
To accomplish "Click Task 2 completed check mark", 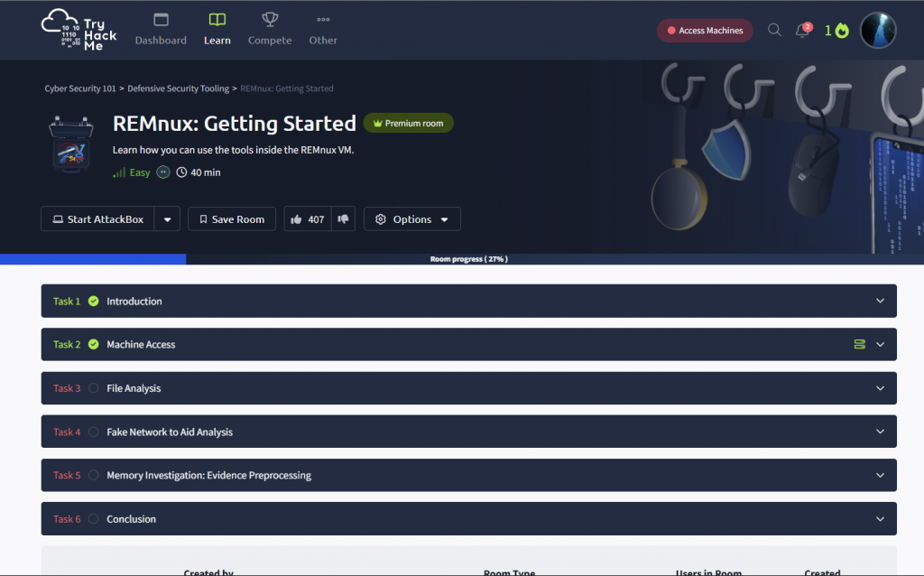I will click(x=94, y=344).
